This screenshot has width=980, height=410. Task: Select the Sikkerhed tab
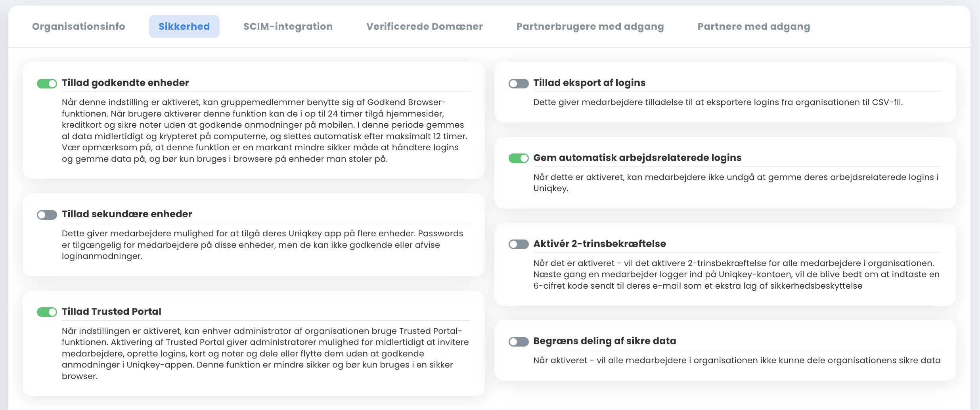pyautogui.click(x=184, y=27)
